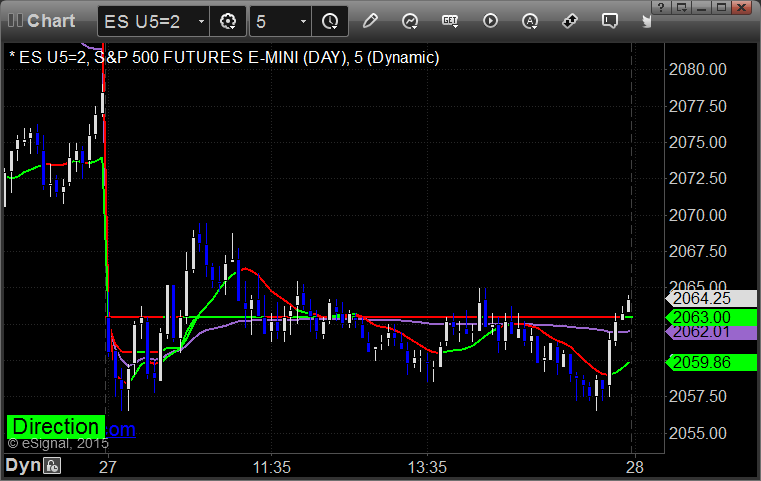Click the 2059.86 green price marker
761x481 pixels.
[x=711, y=362]
